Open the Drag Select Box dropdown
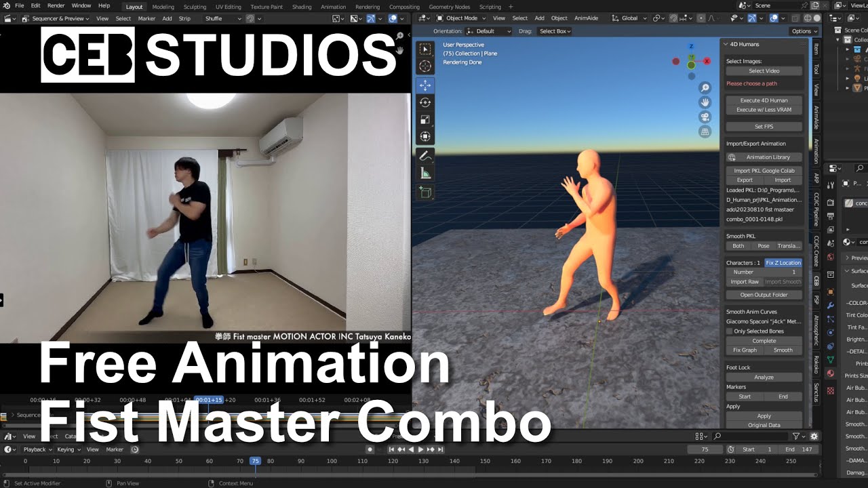The width and height of the screenshot is (868, 488). pyautogui.click(x=555, y=31)
